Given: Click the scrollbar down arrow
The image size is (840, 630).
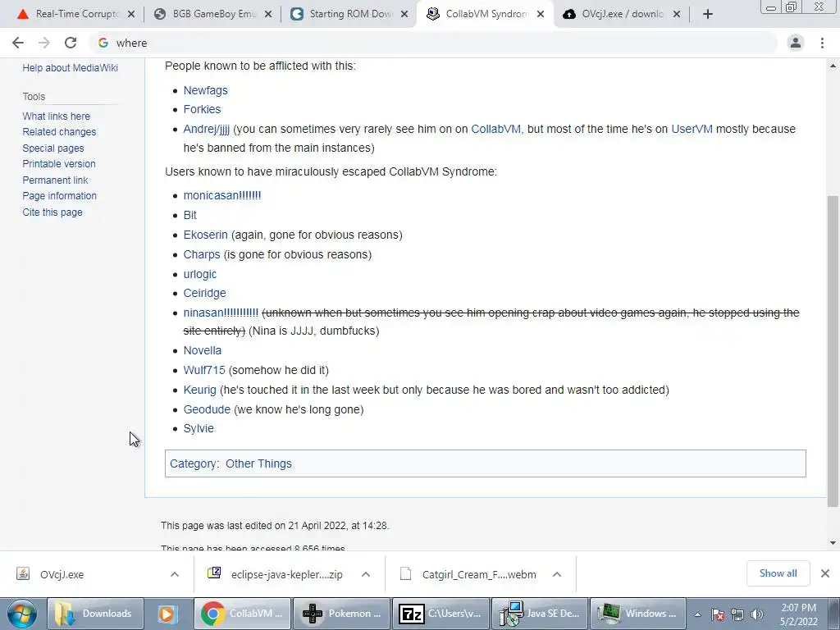Looking at the screenshot, I should [x=833, y=543].
